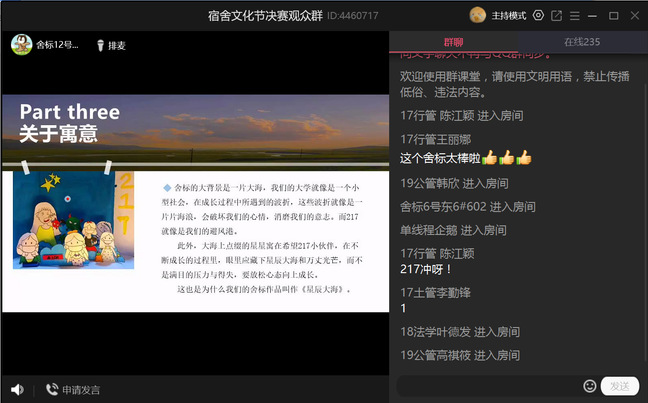Open the emoji picker in chat
The image size is (648, 403).
(589, 386)
